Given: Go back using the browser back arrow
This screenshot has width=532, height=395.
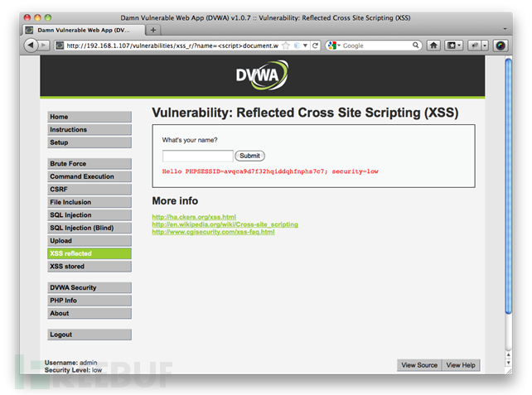Looking at the screenshot, I should 31,45.
